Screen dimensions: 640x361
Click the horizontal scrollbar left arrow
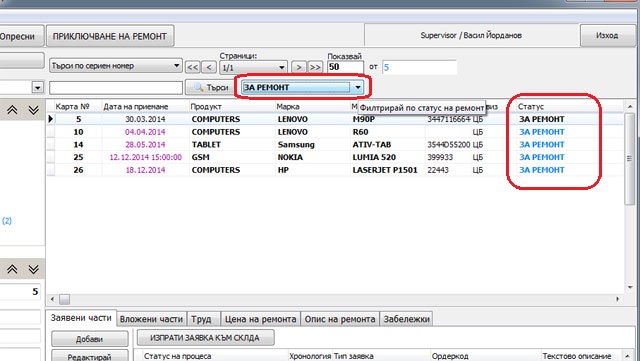coord(52,299)
